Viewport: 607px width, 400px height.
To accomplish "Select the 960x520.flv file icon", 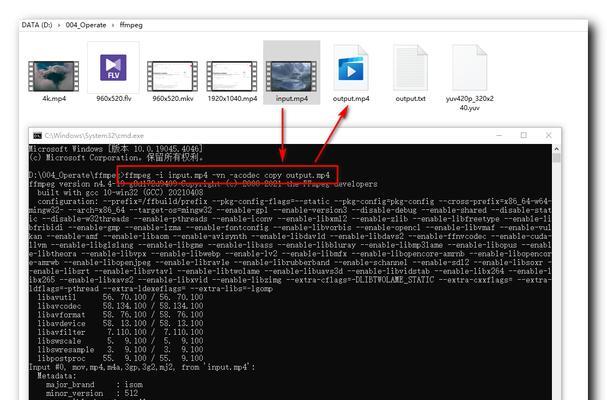I will point(113,67).
